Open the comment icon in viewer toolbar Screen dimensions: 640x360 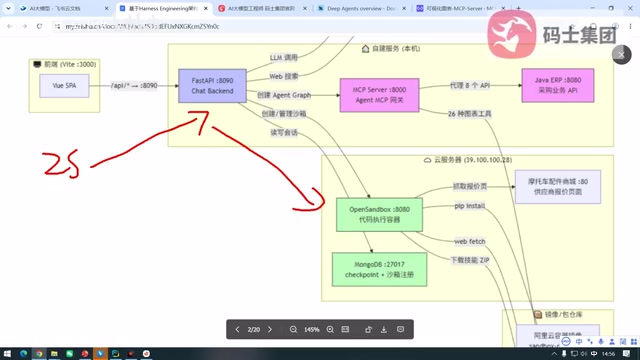[x=400, y=329]
